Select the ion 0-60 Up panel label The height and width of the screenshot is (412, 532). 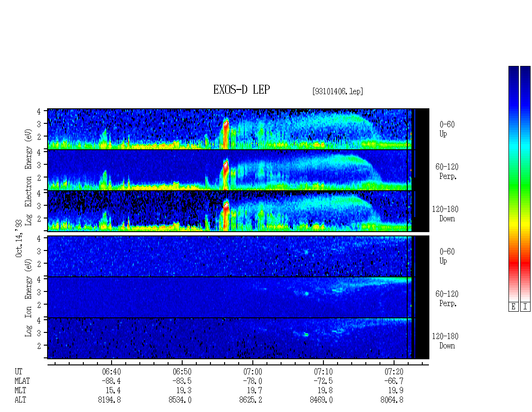(447, 256)
